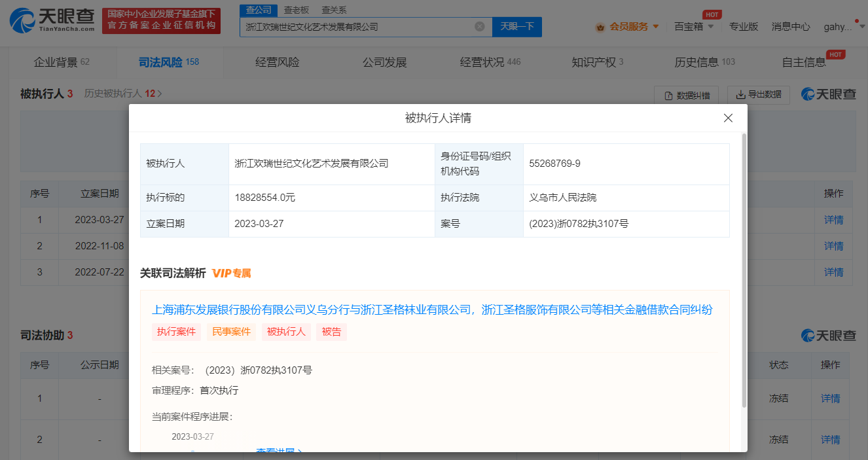The height and width of the screenshot is (460, 868).
Task: Clear search text with the x icon
Action: (x=479, y=27)
